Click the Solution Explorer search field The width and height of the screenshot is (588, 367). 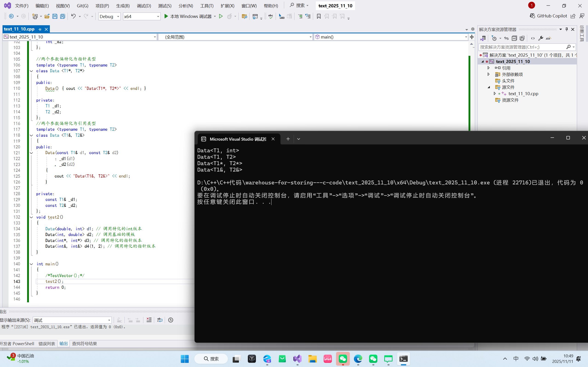click(x=522, y=47)
